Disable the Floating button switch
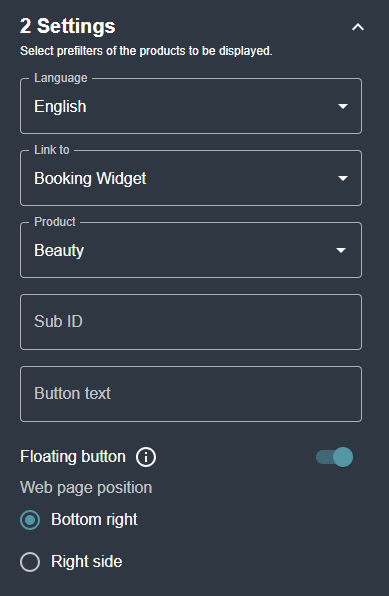Screen dimensions: 389x596 334,457
